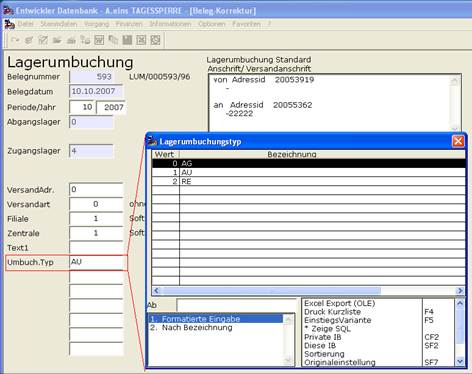
Task: Click the LUM/000593/96 document reference
Action: coord(160,77)
